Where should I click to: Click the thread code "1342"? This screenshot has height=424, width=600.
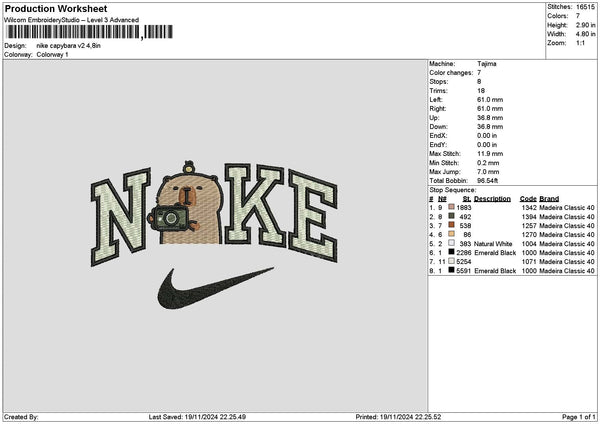[529, 207]
